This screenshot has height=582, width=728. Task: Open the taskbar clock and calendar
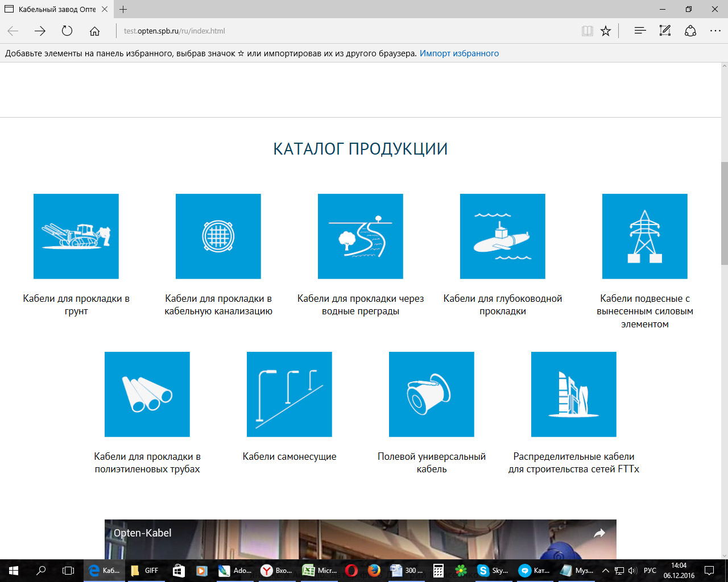[679, 571]
